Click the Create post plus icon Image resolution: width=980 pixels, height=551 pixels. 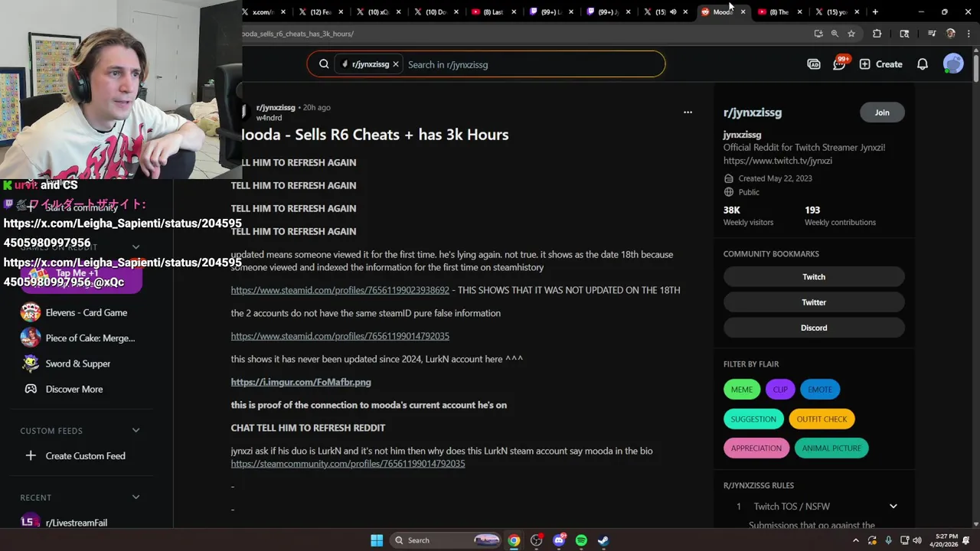tap(881, 64)
